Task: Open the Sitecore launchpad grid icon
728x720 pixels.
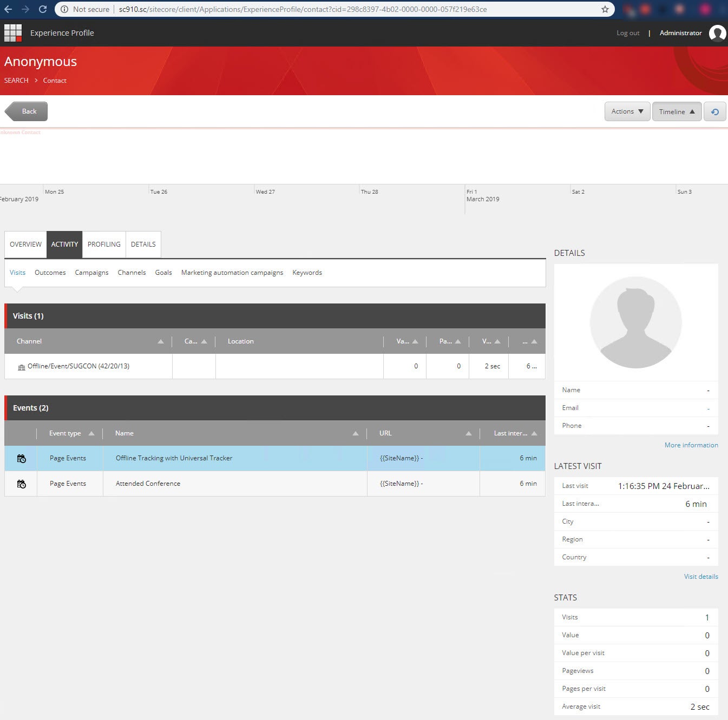Action: click(x=13, y=32)
